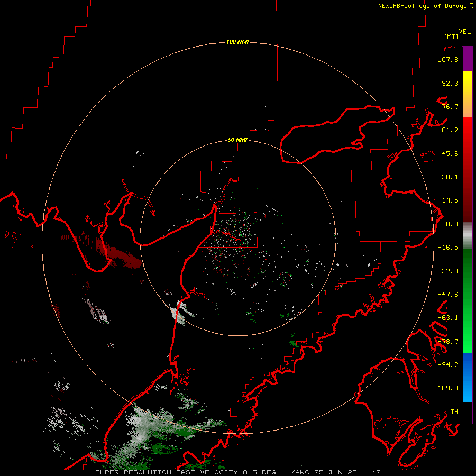
Task: Click the blue segment of velocity color bar
Action: (x=467, y=377)
